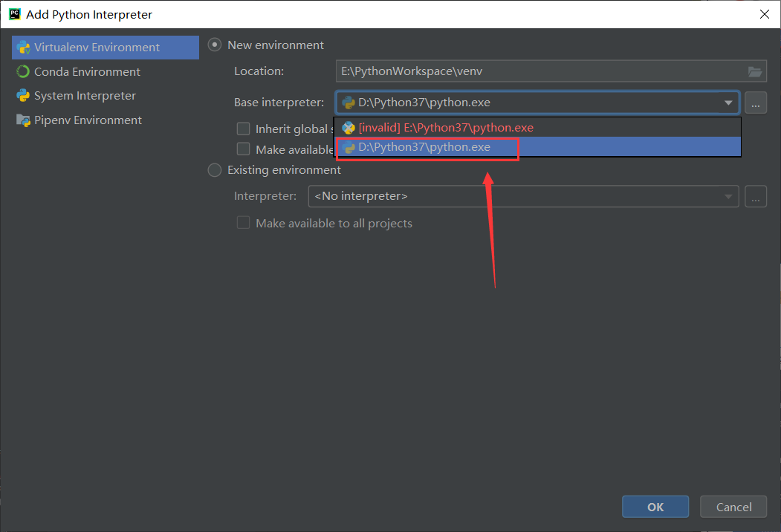Image resolution: width=781 pixels, height=532 pixels.
Task: Open the No interpreter dropdown
Action: click(523, 196)
